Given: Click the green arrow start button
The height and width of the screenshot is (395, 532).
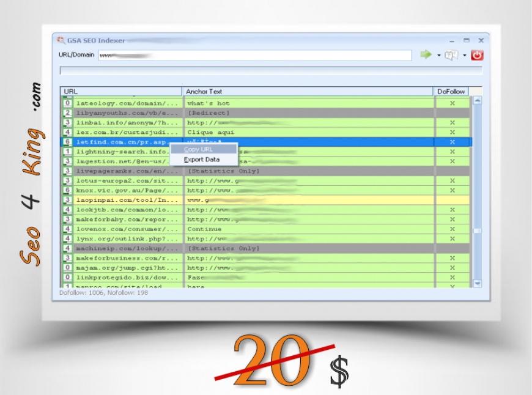Looking at the screenshot, I should click(426, 54).
